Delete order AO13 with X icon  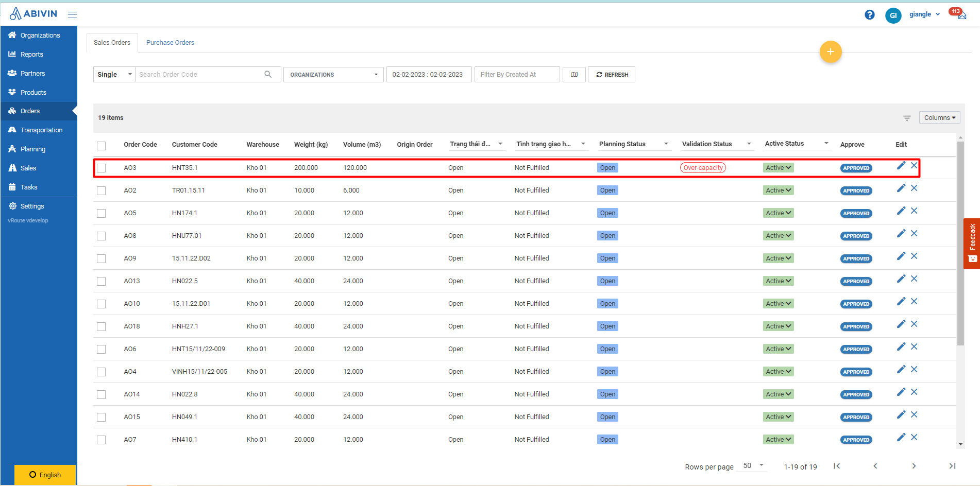914,279
